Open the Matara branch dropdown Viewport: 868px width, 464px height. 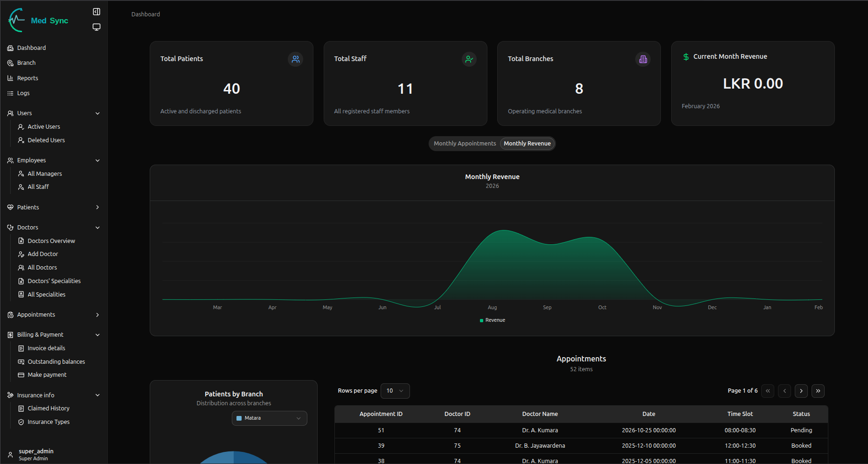tap(269, 418)
